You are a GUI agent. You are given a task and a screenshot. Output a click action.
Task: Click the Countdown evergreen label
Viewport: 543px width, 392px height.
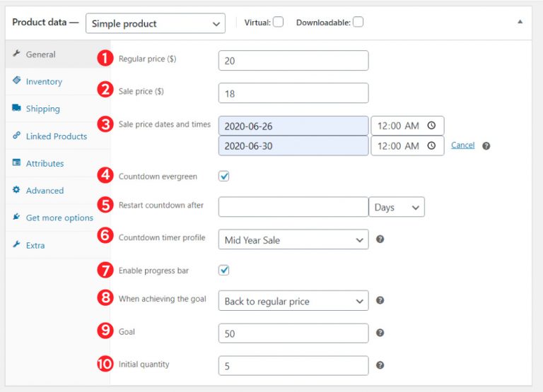pyautogui.click(x=158, y=177)
